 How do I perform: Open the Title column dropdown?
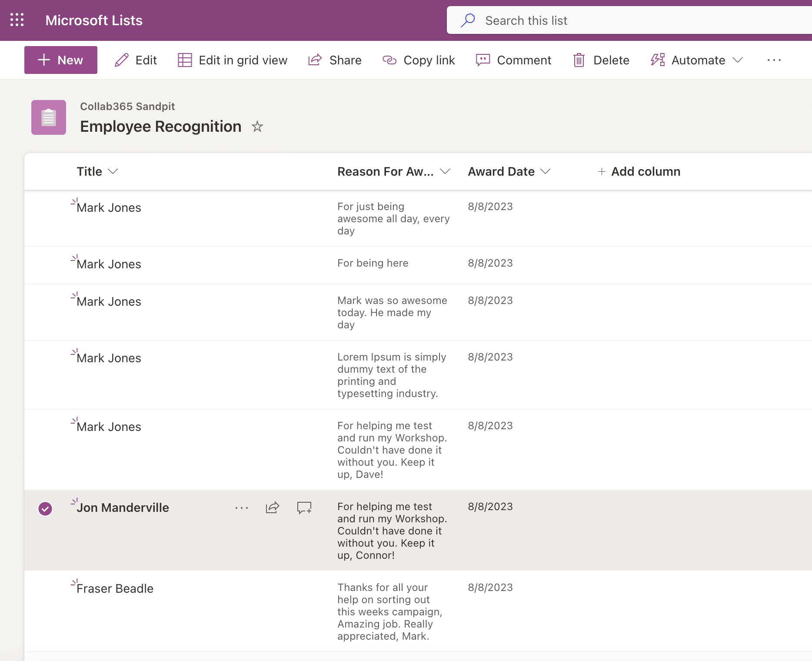[x=113, y=171]
